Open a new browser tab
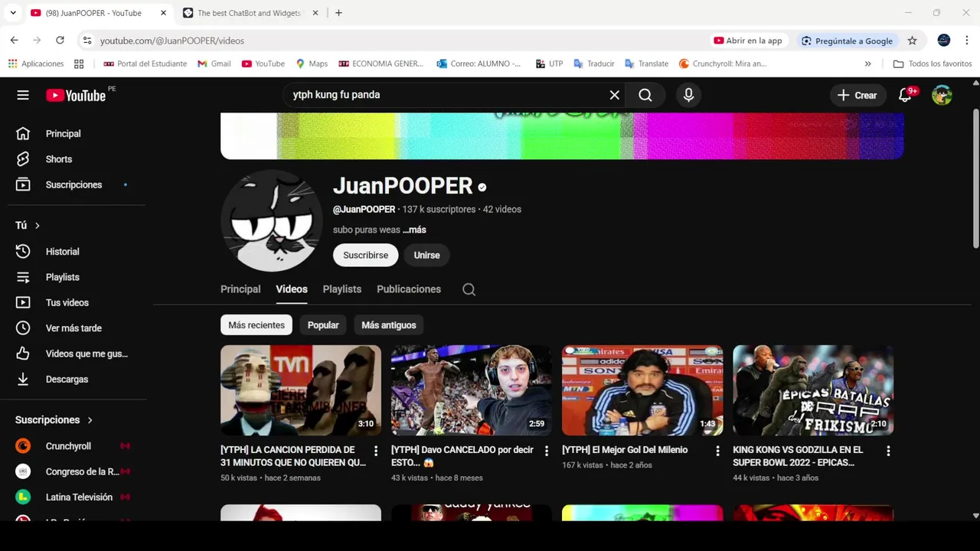Screen dimensions: 980x551 338,13
